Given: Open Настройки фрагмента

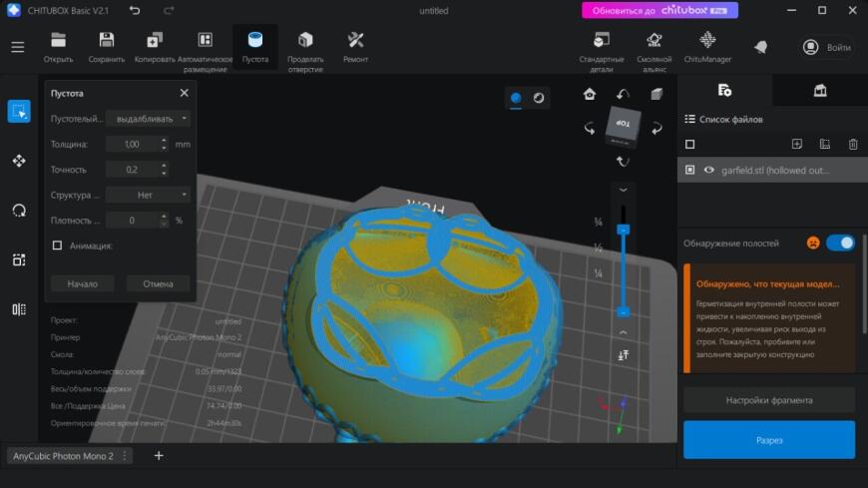Looking at the screenshot, I should pyautogui.click(x=769, y=400).
